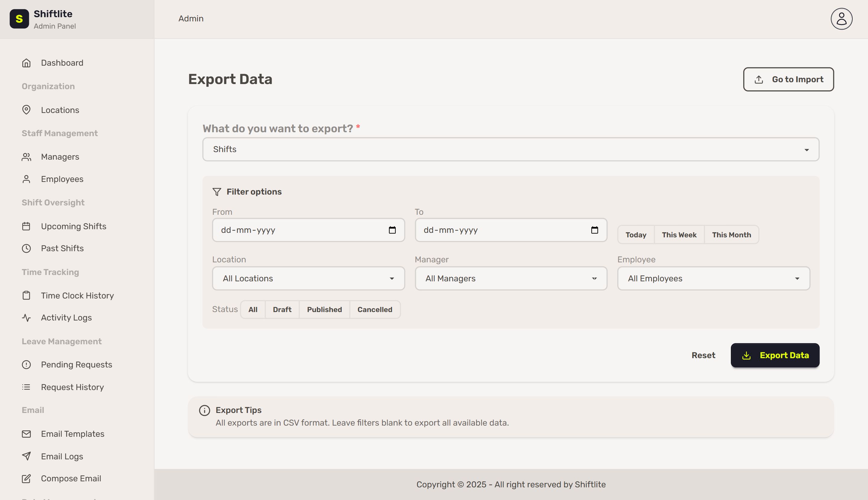The image size is (868, 500).
Task: Open calendar picker in To date field
Action: (594, 230)
